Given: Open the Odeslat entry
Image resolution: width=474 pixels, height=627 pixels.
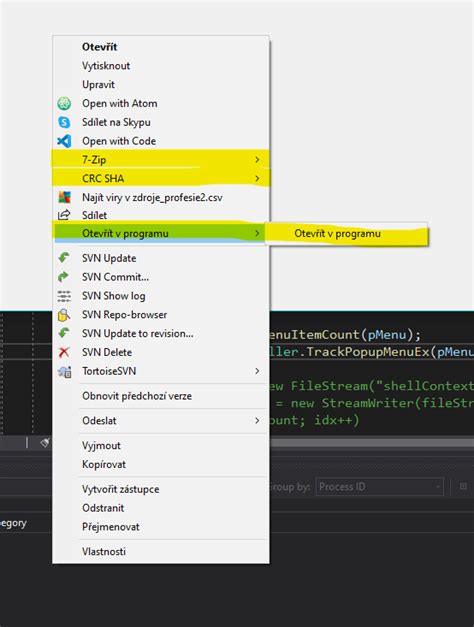Looking at the screenshot, I should coord(160,421).
